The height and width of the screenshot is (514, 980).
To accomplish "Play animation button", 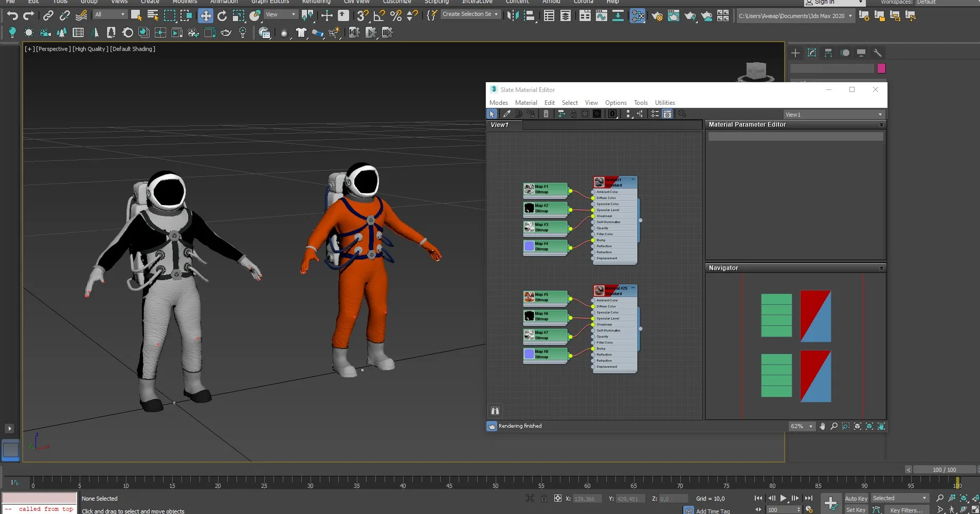I will [784, 498].
